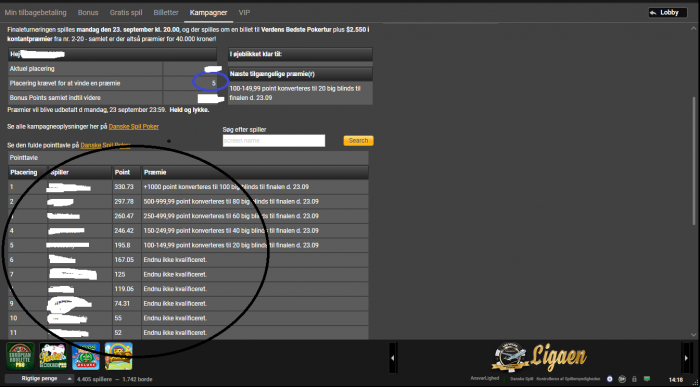Open the Gratis spil tab
Screen dimensions: 700x387
126,12
